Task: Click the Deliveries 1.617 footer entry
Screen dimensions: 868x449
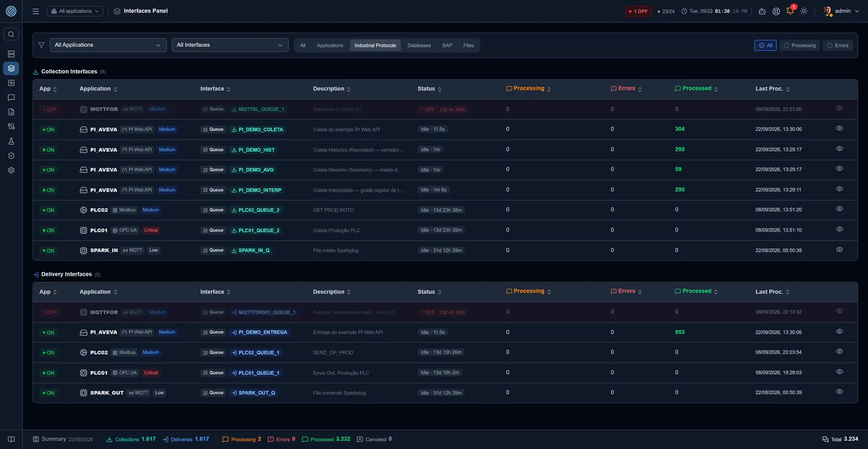Action: [186, 439]
